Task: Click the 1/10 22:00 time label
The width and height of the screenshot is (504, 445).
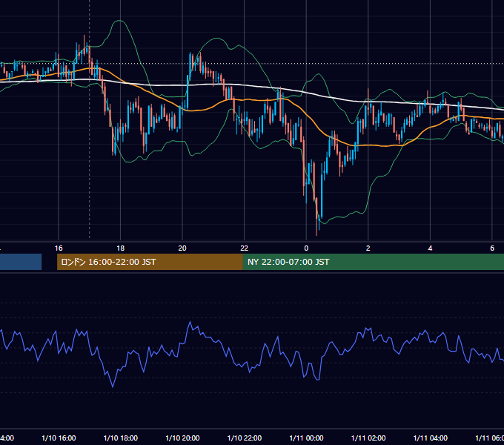Action: tap(245, 438)
